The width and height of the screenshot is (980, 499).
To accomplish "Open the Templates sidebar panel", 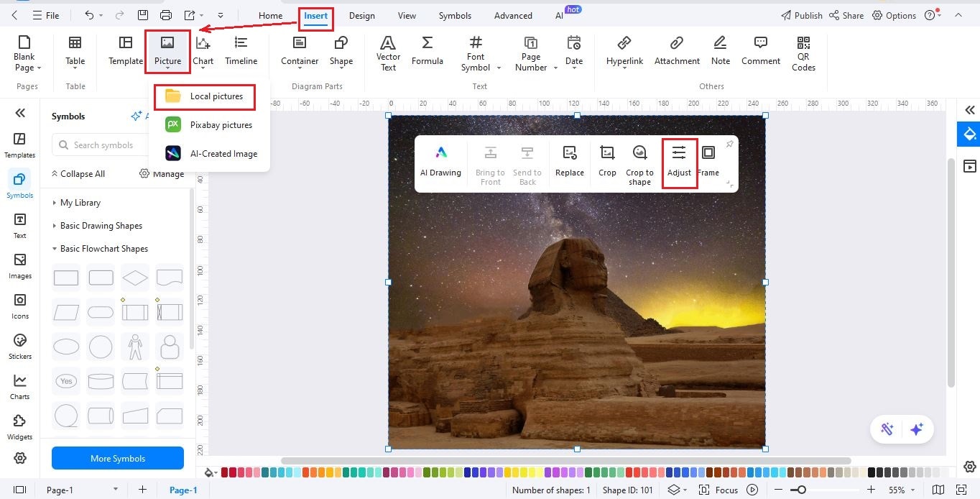I will coord(19,145).
